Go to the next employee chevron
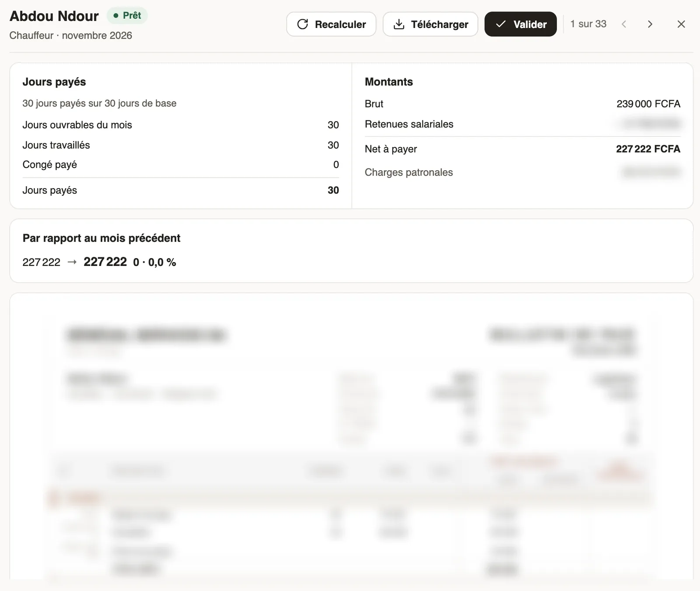This screenshot has height=591, width=700. tap(650, 24)
